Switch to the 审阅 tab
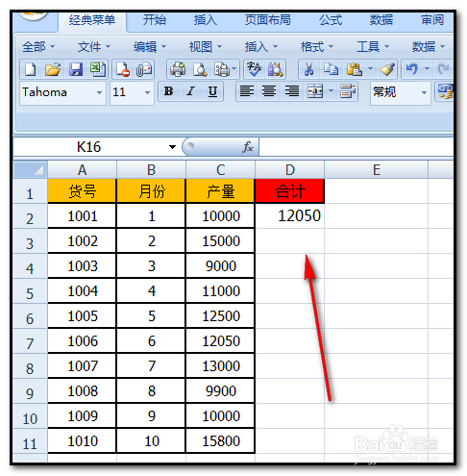The height and width of the screenshot is (476, 467). click(432, 20)
